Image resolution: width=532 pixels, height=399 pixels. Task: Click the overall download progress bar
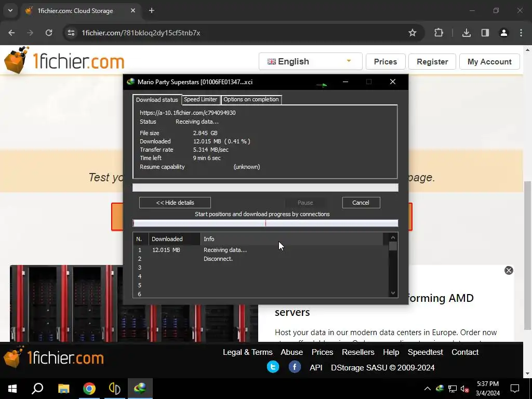(x=265, y=188)
